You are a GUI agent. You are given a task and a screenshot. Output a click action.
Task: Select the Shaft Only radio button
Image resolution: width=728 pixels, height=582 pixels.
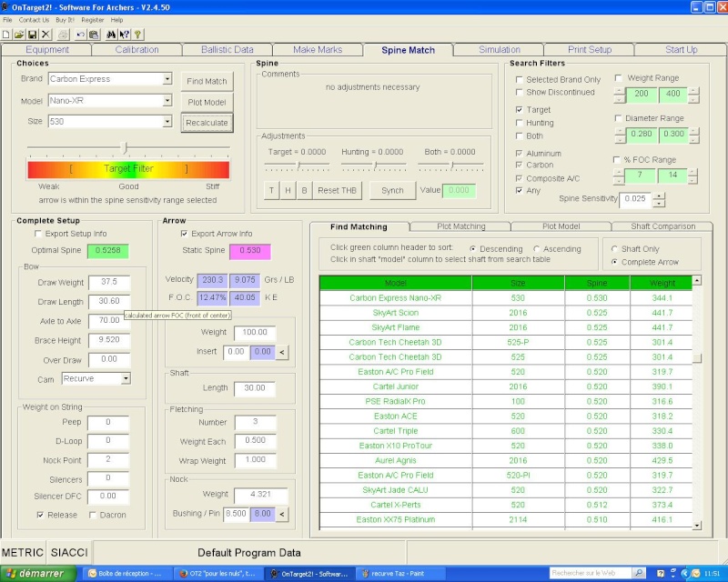pos(614,249)
